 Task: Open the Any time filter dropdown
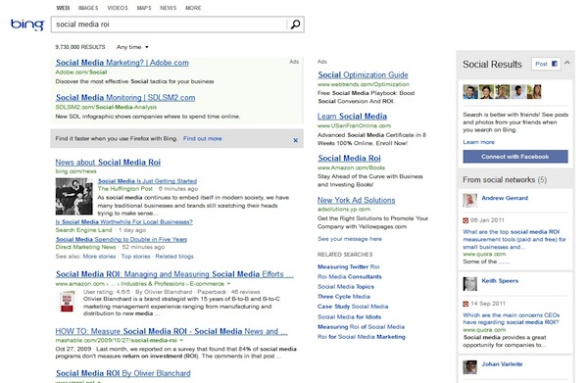pos(132,47)
